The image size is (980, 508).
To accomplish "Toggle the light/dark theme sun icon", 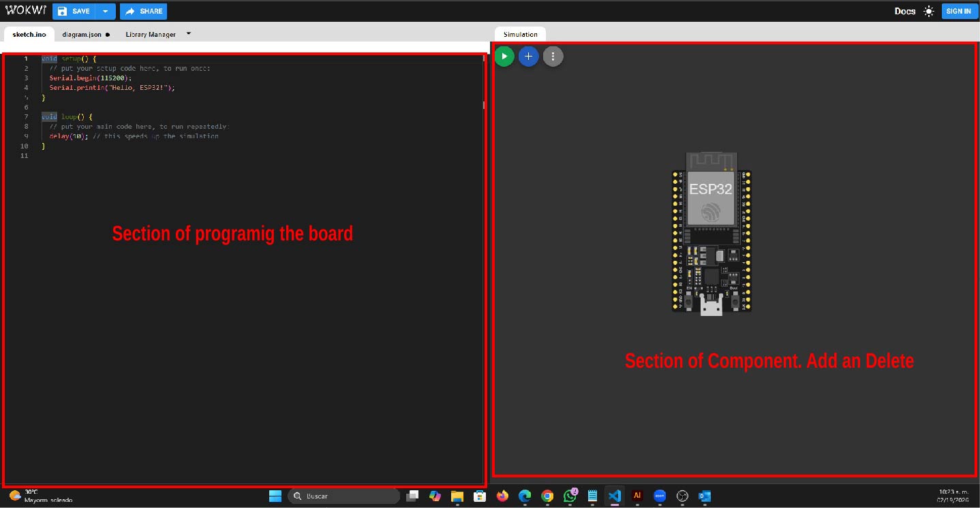I will [x=929, y=11].
